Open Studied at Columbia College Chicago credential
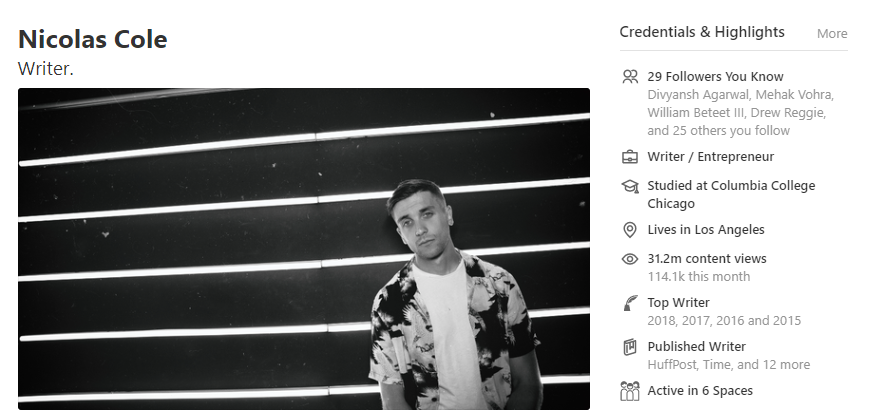 click(x=731, y=195)
